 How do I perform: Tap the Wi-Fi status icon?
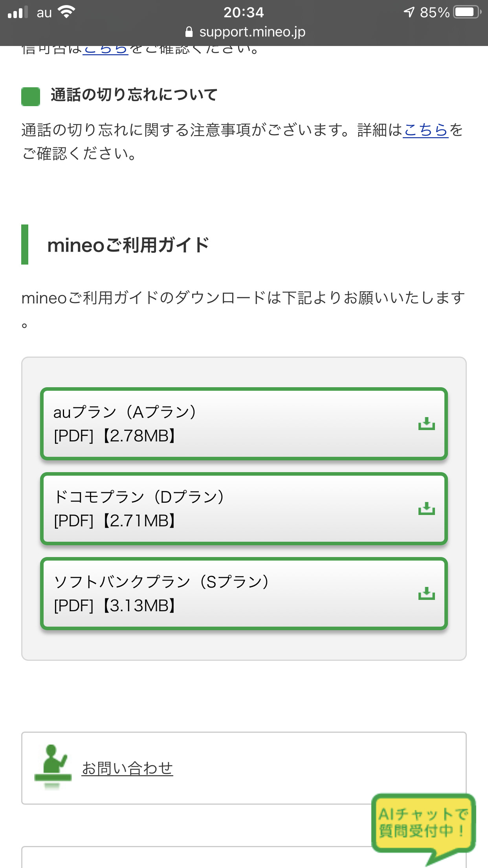click(x=67, y=12)
